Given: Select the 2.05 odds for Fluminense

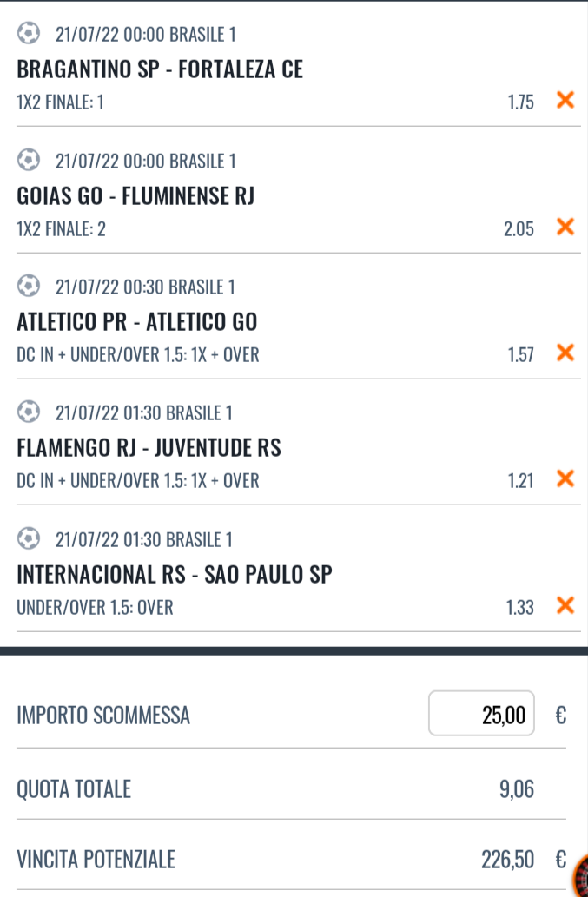Looking at the screenshot, I should coord(519,229).
